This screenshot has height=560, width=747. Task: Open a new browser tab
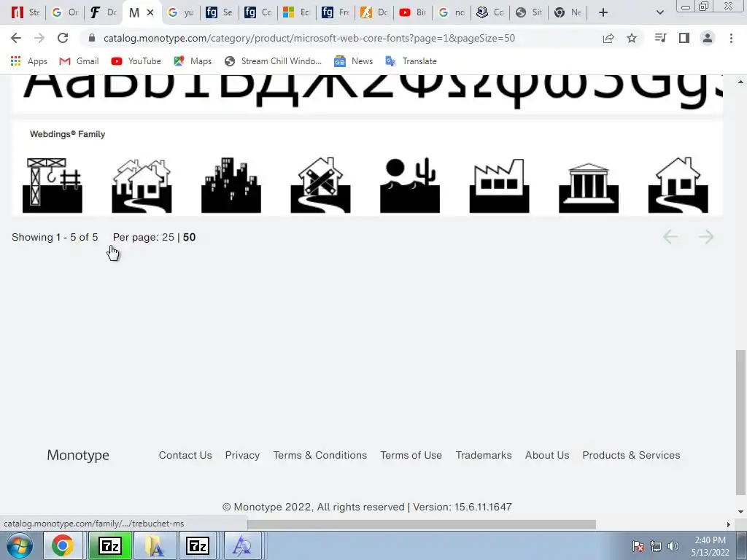point(603,12)
